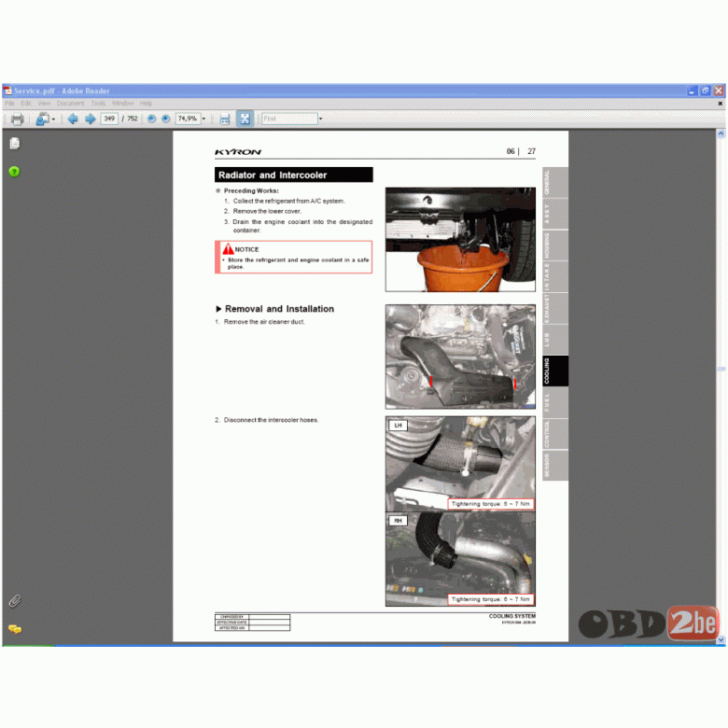Click the CONTROL section tab on page
The height and width of the screenshot is (728, 728).
[555, 434]
